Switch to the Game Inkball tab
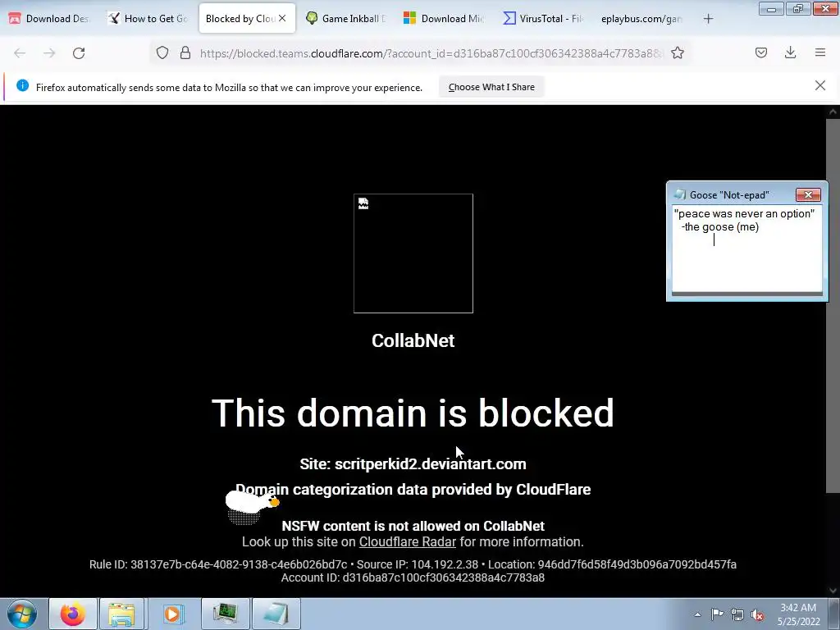Viewport: 840px width, 630px height. 345,19
